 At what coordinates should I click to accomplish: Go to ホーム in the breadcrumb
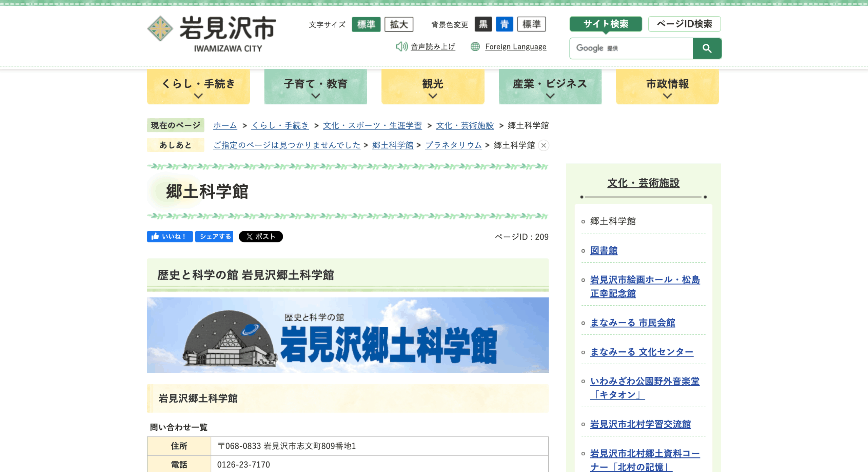[225, 125]
